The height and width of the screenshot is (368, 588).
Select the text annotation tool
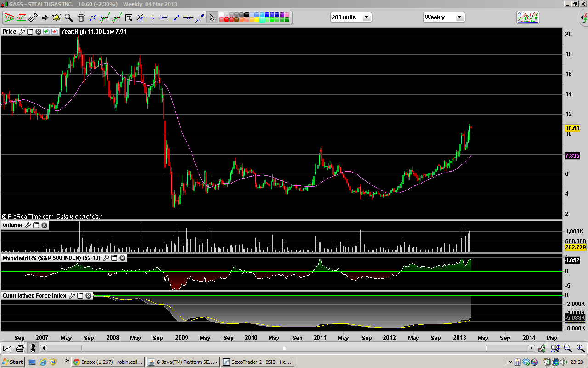pos(129,18)
